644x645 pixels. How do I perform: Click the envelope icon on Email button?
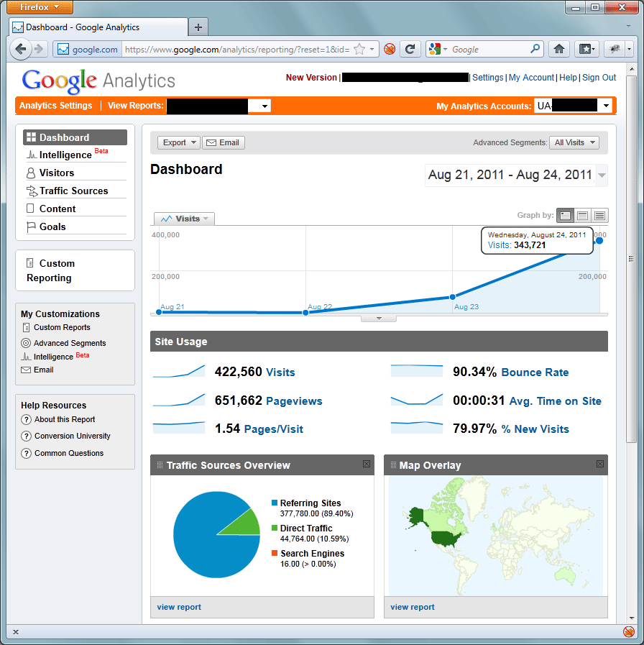(x=211, y=143)
